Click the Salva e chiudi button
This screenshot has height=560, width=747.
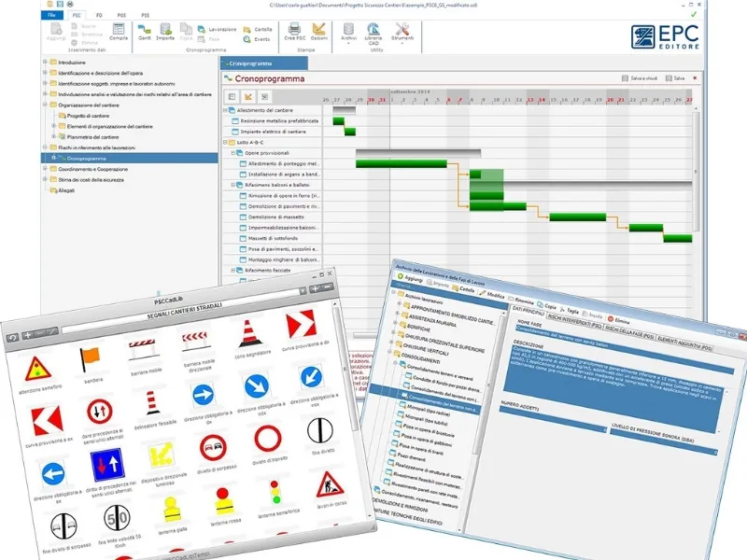click(x=641, y=78)
